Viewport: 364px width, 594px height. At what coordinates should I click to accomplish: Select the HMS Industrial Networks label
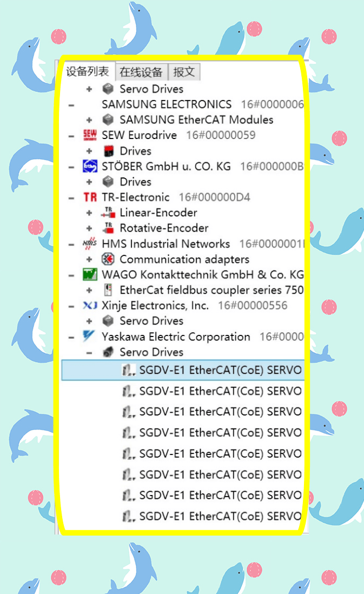click(166, 243)
